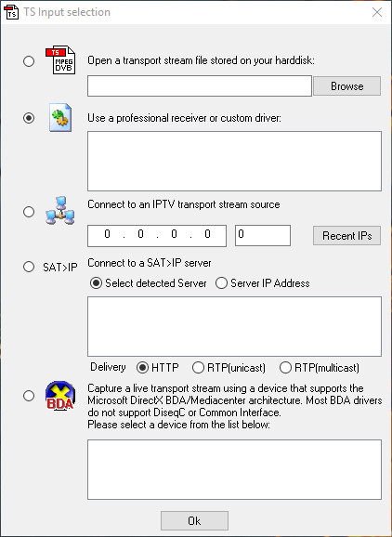
Task: Click the professional receiver driver icon
Action: tap(60, 118)
